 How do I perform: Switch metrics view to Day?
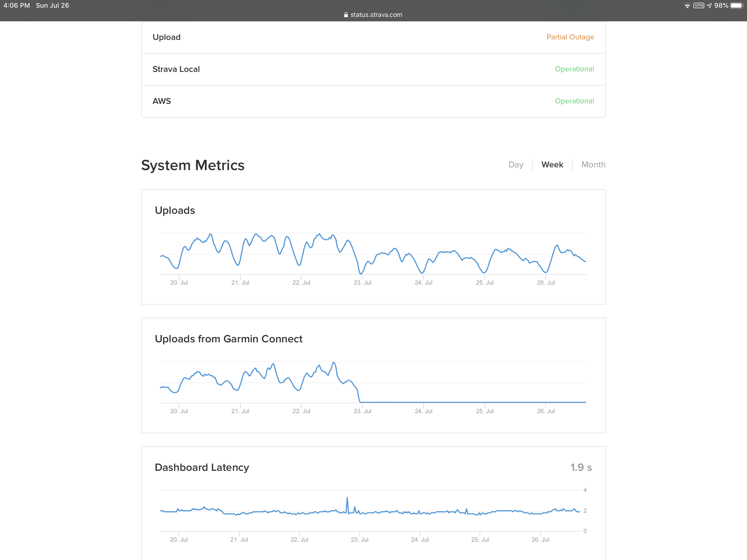(x=516, y=165)
